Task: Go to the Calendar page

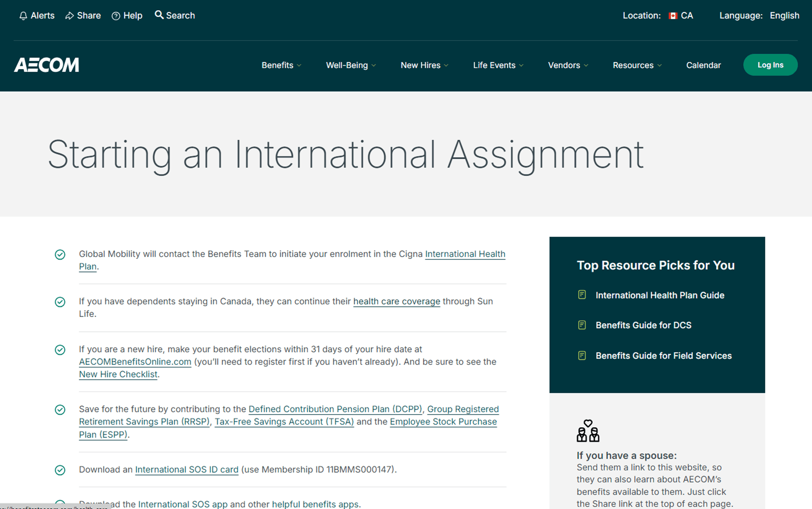Action: point(703,65)
